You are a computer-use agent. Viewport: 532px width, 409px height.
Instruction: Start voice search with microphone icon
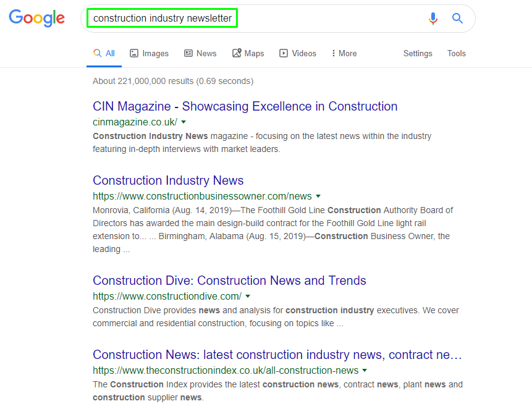coord(433,19)
